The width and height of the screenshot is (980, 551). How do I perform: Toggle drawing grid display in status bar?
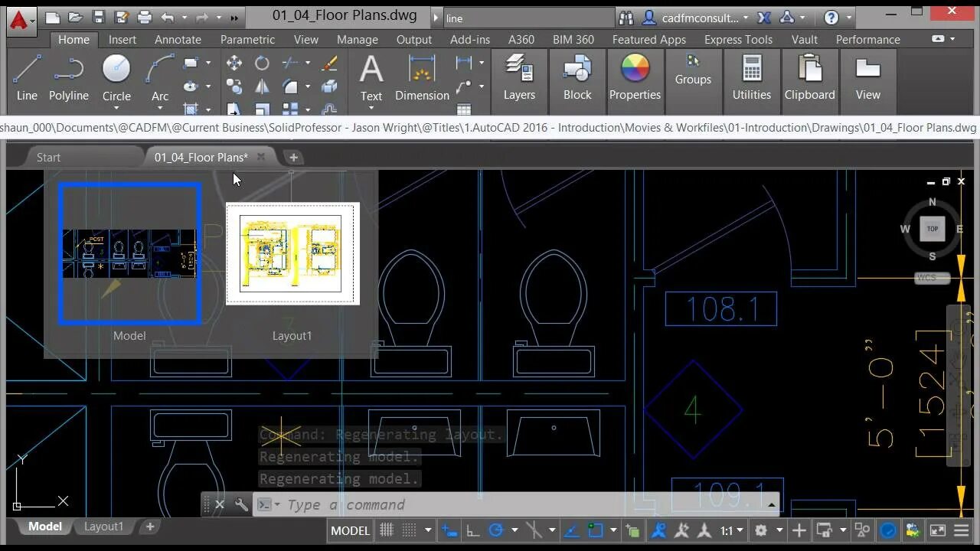tap(387, 530)
